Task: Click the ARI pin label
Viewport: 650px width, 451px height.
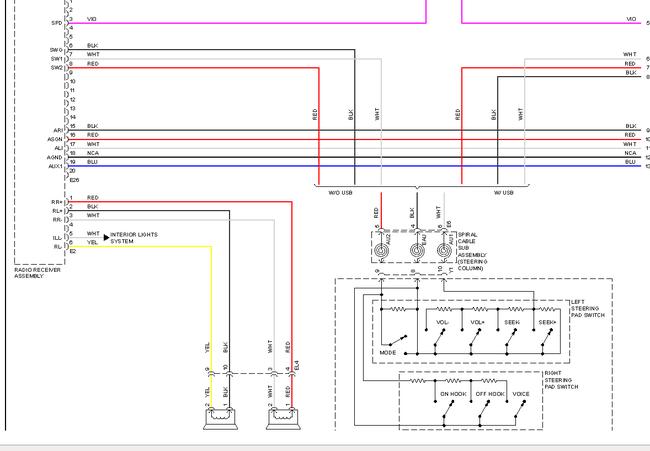Action: click(x=58, y=131)
